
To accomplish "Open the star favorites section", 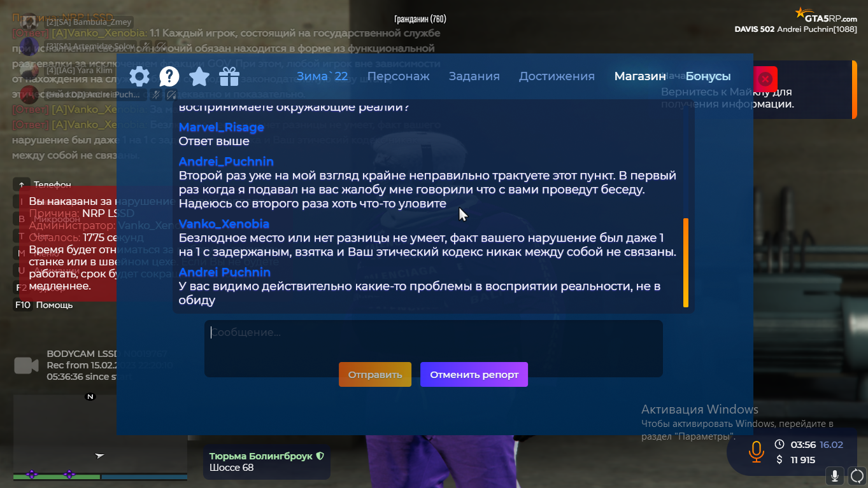I will coord(199,77).
